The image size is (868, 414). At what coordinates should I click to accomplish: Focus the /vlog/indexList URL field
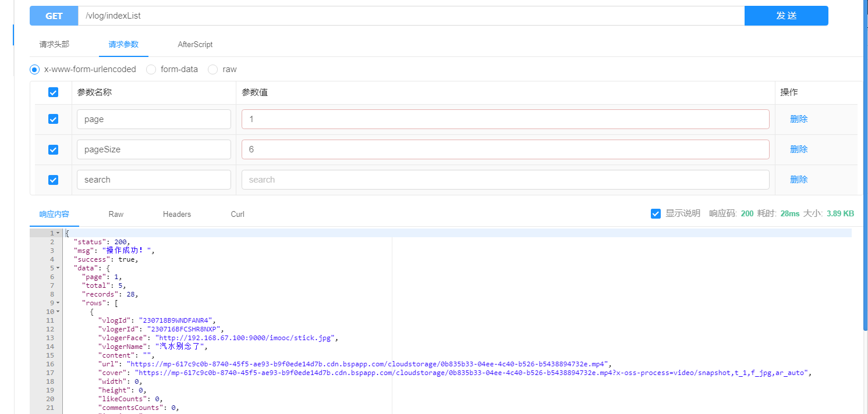coord(411,16)
